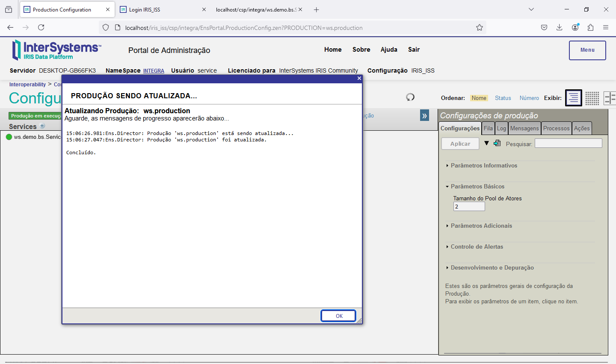Close the update dialog with X
This screenshot has height=364, width=616.
[x=359, y=78]
